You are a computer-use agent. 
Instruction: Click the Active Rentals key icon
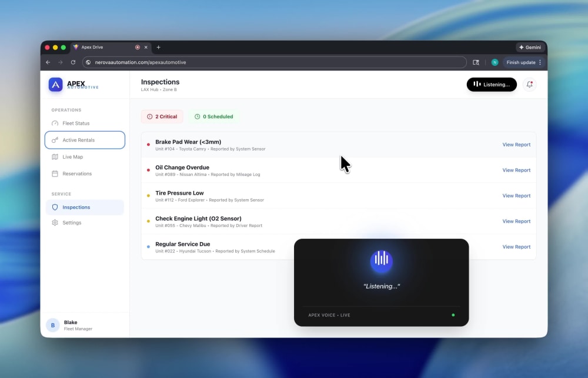(x=55, y=140)
